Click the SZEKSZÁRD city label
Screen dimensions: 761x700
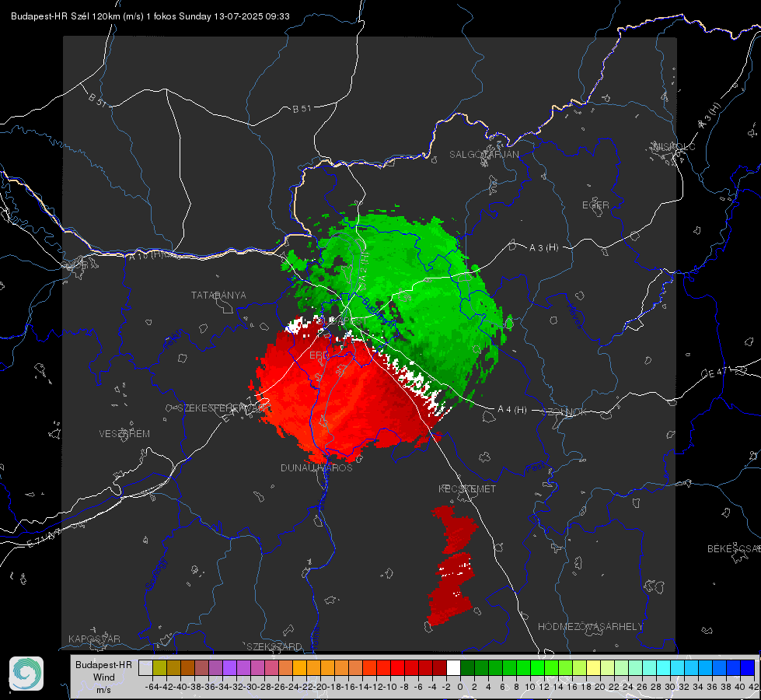(x=274, y=646)
